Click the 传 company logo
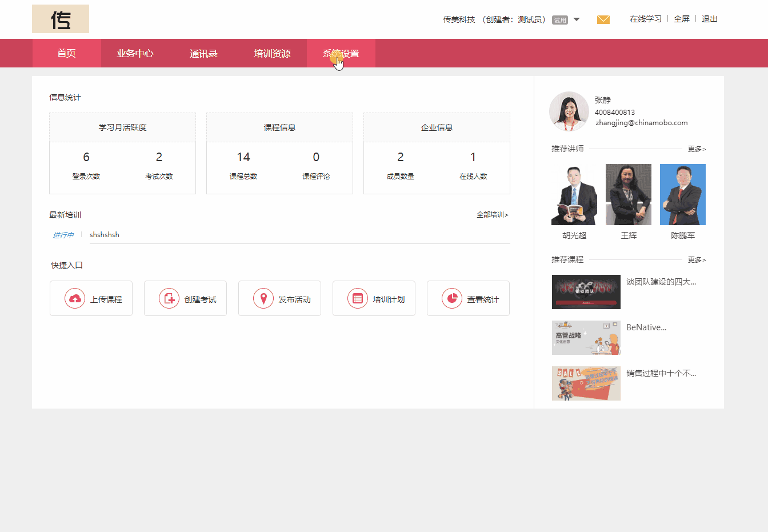 coord(60,18)
